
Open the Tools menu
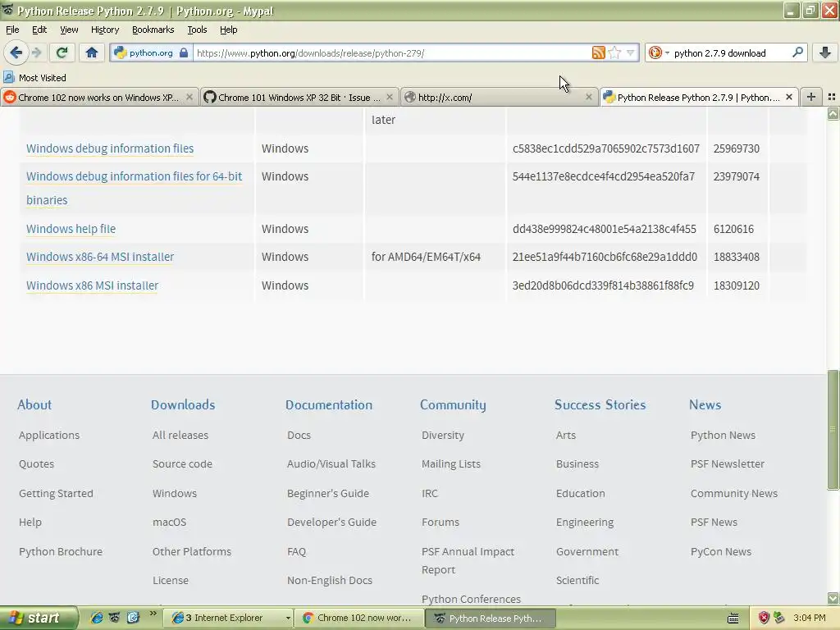197,30
